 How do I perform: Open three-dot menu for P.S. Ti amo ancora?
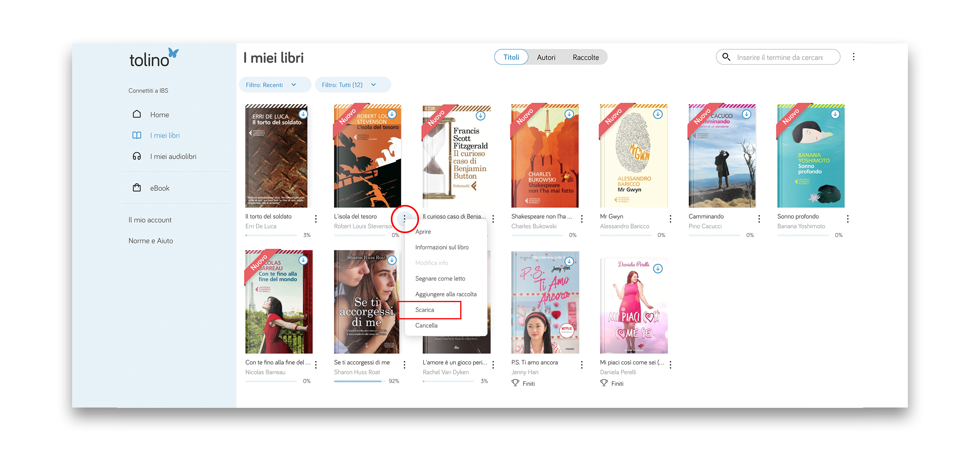point(581,365)
